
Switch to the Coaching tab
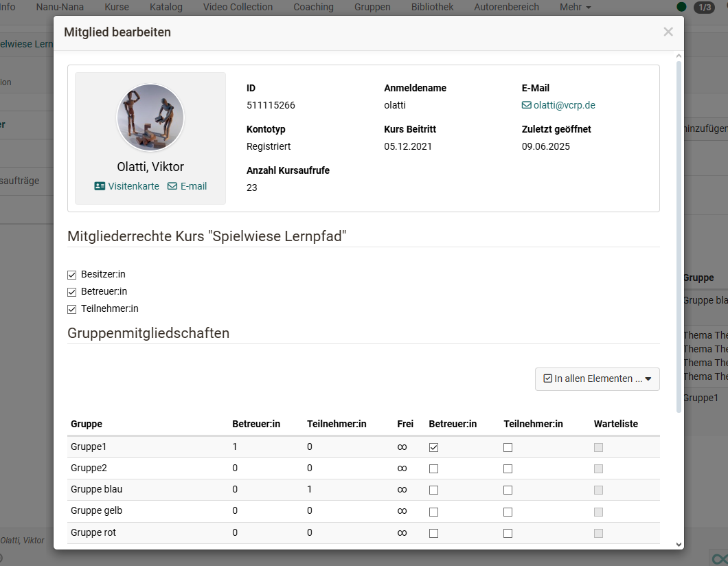click(x=313, y=8)
